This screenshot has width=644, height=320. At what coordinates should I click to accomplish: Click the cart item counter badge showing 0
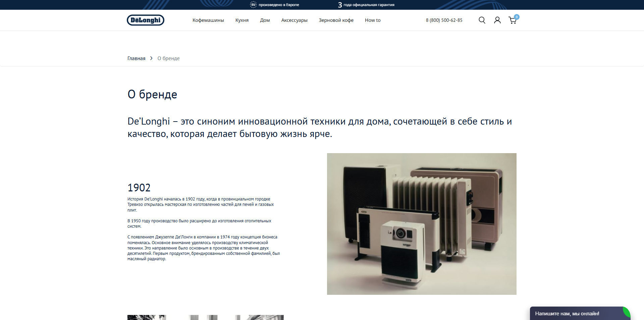(517, 17)
